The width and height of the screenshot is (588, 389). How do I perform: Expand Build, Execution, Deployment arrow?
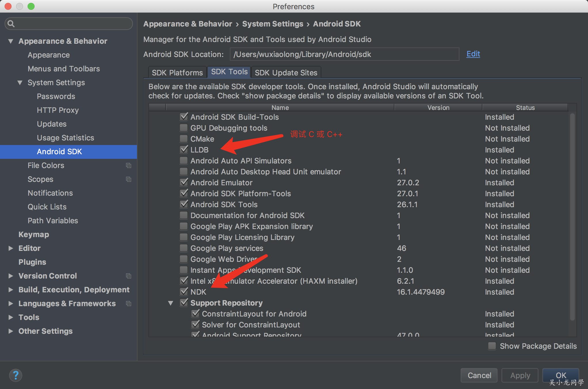[x=11, y=290]
